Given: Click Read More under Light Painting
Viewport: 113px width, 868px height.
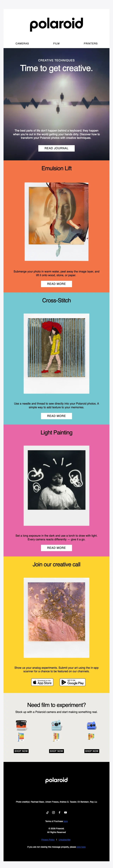Looking at the screenshot, I should coord(56,548).
